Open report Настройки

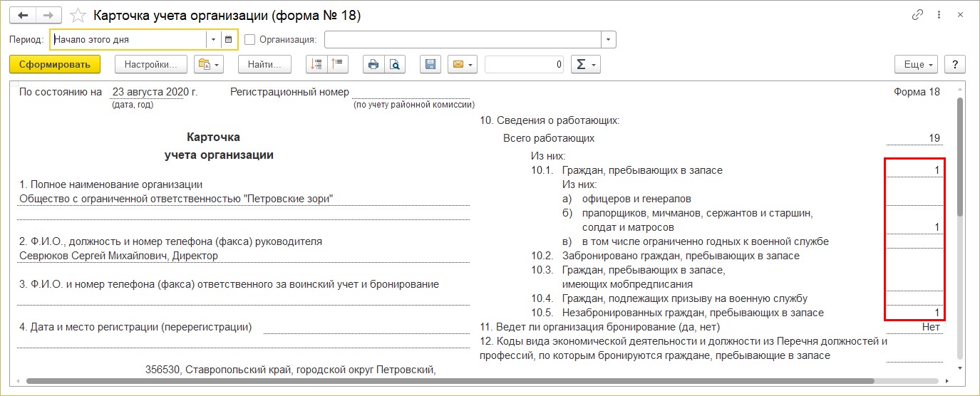tap(150, 64)
